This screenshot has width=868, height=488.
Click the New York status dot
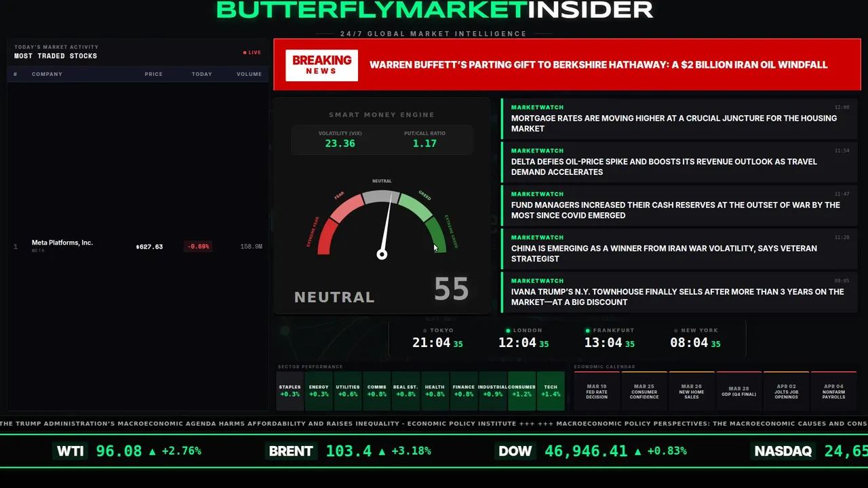click(675, 331)
